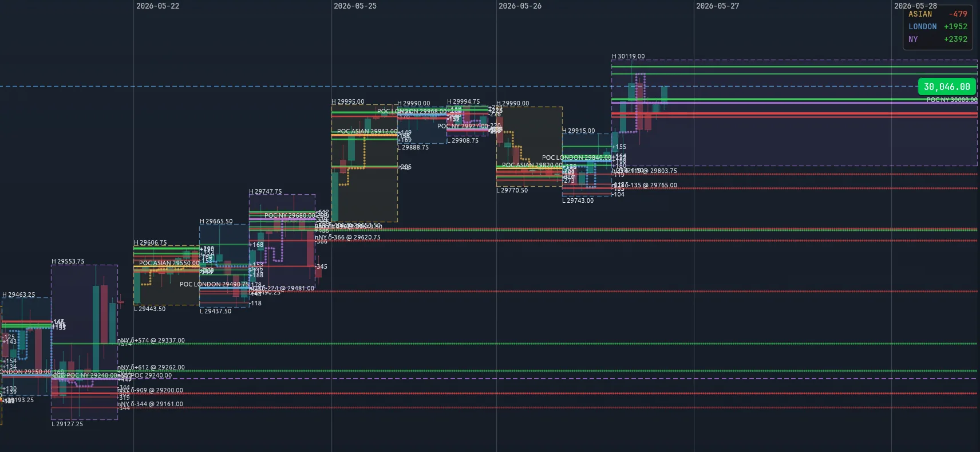This screenshot has height=452, width=980.
Task: Select the L 29770.50 low label
Action: click(512, 190)
